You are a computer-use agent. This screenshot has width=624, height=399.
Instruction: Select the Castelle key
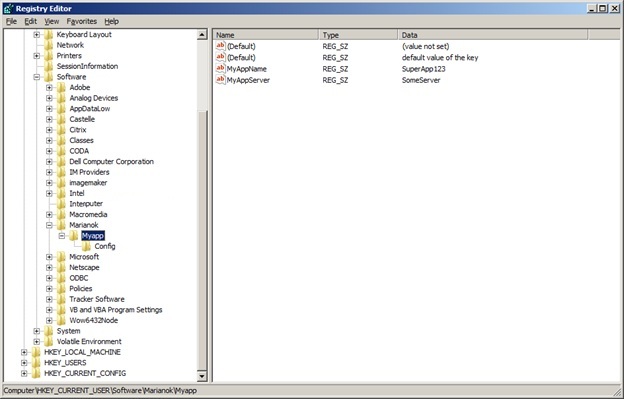tap(82, 119)
